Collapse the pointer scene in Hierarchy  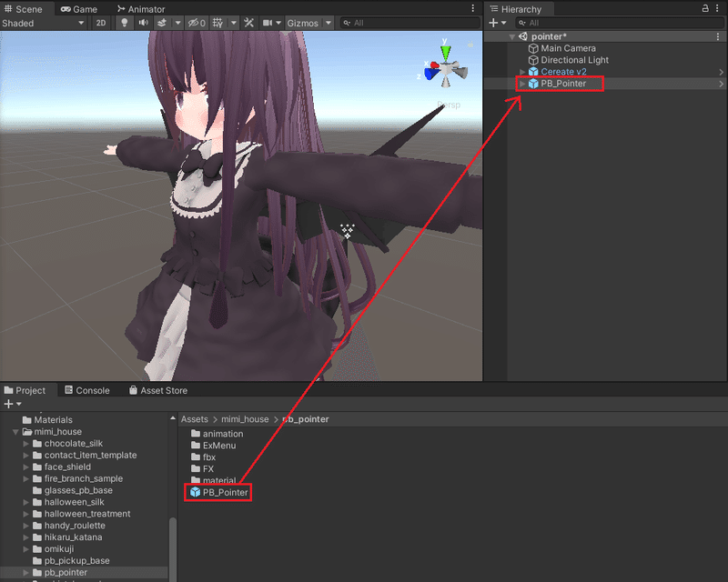tap(511, 36)
